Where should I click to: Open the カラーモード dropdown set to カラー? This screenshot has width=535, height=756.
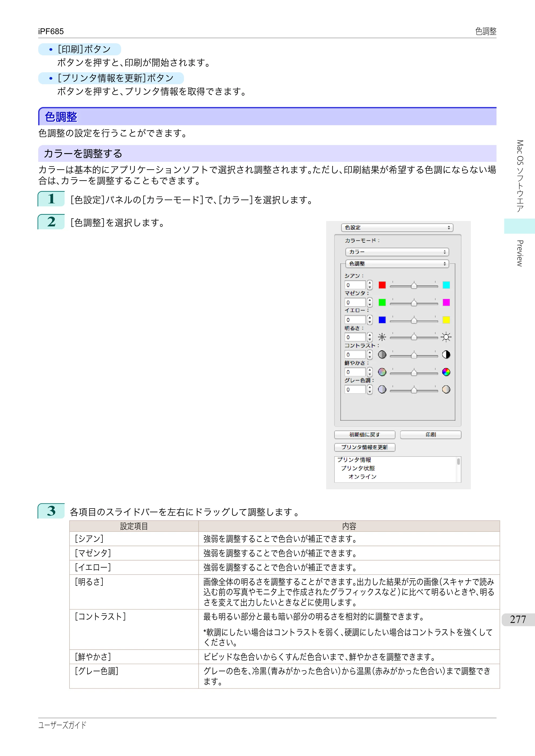(397, 252)
